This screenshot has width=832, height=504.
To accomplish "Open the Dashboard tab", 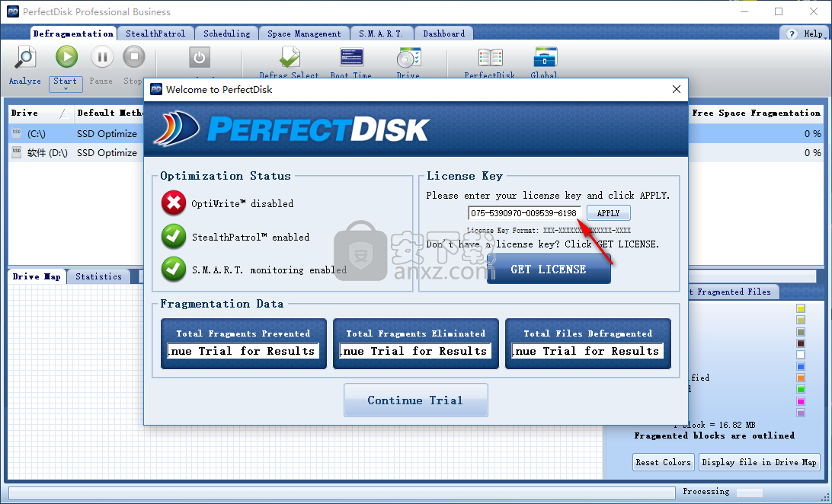I will (x=443, y=33).
